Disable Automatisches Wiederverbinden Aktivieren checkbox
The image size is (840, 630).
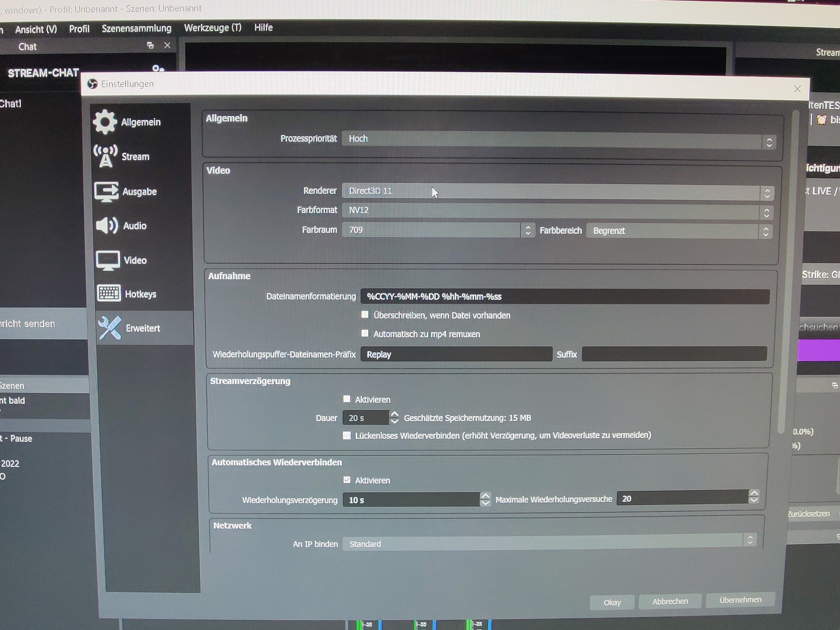coord(347,480)
